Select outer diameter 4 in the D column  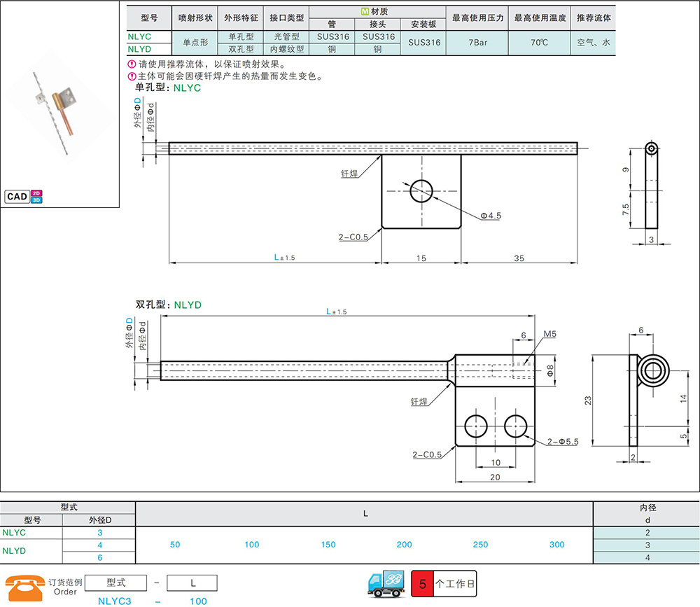100,545
